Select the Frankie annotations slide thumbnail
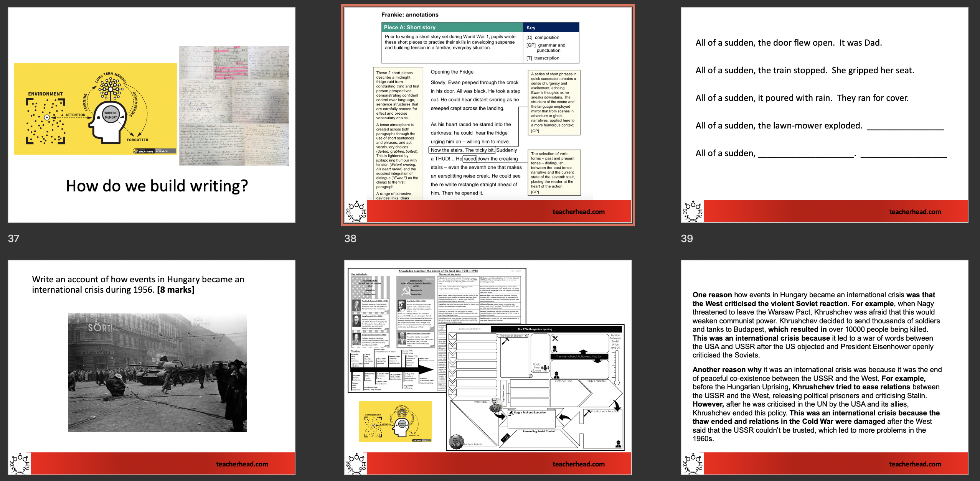Viewport: 980px width, 481px height. pos(487,115)
